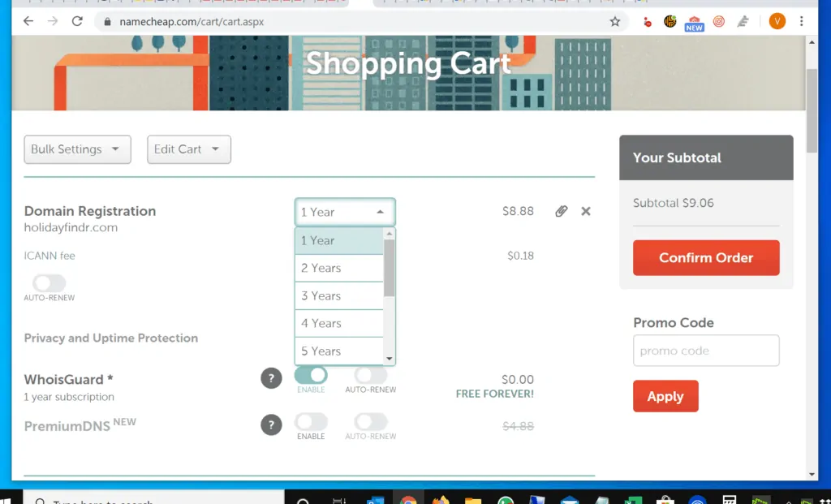Click the $0.18 ICANN fee amount

(520, 256)
